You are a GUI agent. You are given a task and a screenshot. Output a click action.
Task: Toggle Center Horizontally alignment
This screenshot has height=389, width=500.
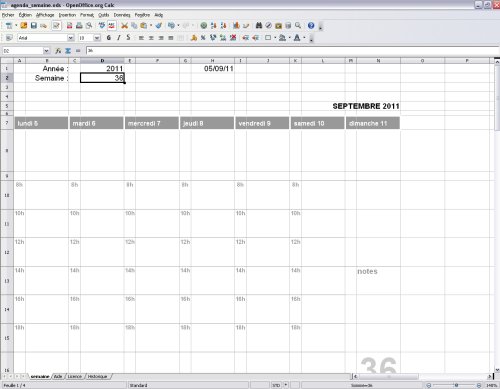point(151,38)
